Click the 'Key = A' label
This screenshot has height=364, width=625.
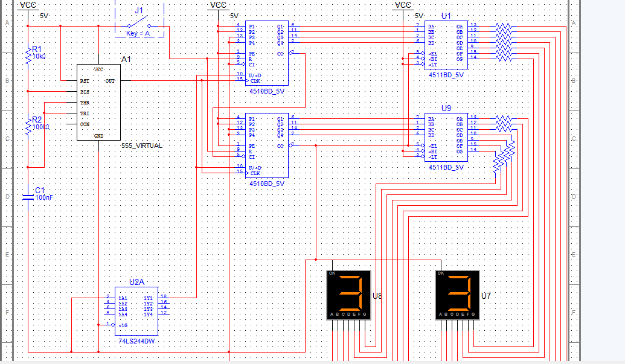(138, 33)
